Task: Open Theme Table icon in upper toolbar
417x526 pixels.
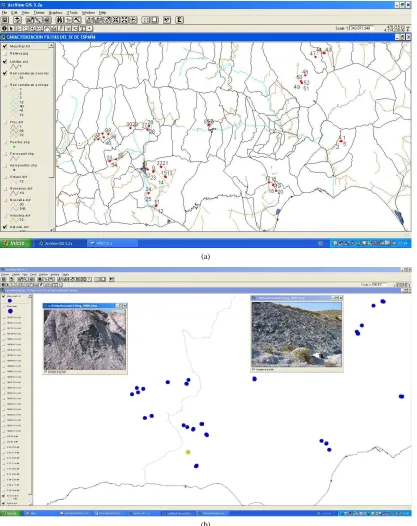Action: [47, 20]
